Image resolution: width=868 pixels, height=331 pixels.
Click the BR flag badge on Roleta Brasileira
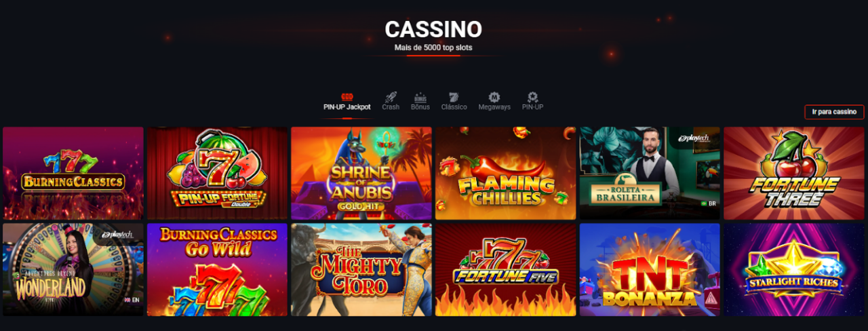[x=709, y=203]
